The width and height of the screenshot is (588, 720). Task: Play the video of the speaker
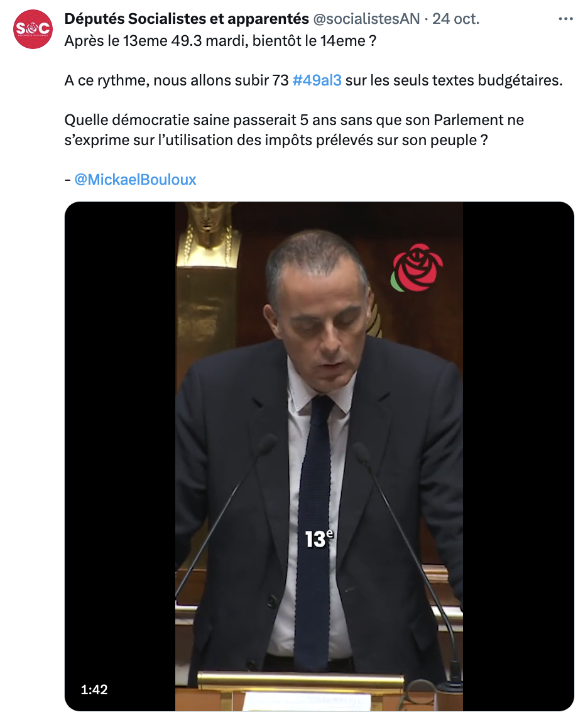[319, 456]
